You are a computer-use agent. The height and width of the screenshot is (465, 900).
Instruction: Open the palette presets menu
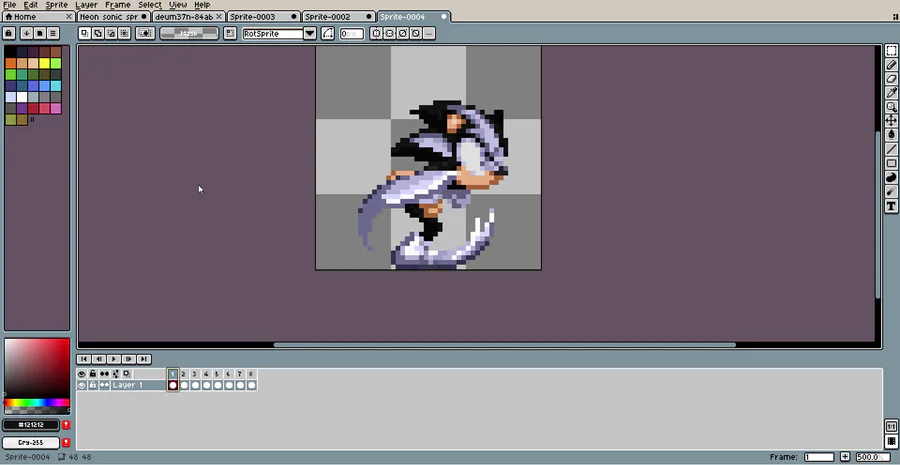pyautogui.click(x=40, y=33)
